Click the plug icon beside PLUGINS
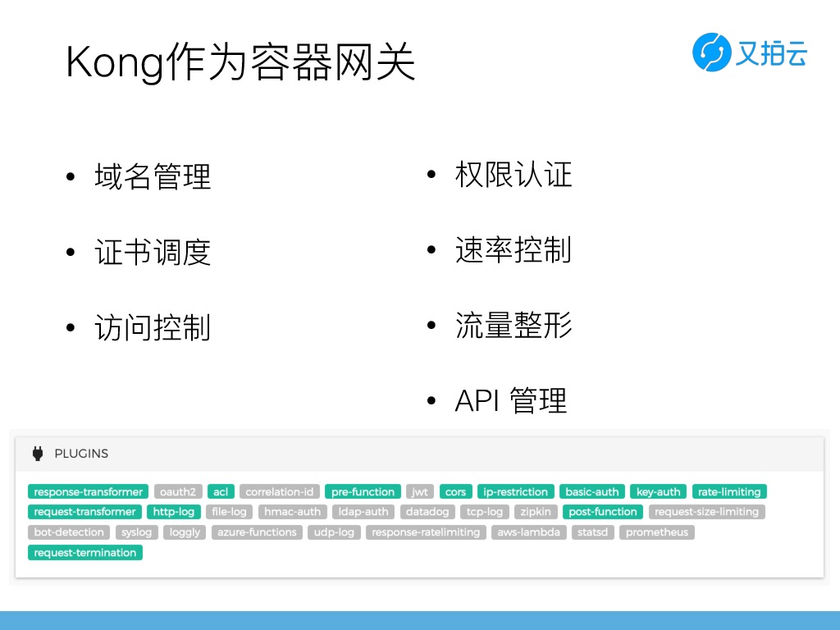 (x=38, y=453)
